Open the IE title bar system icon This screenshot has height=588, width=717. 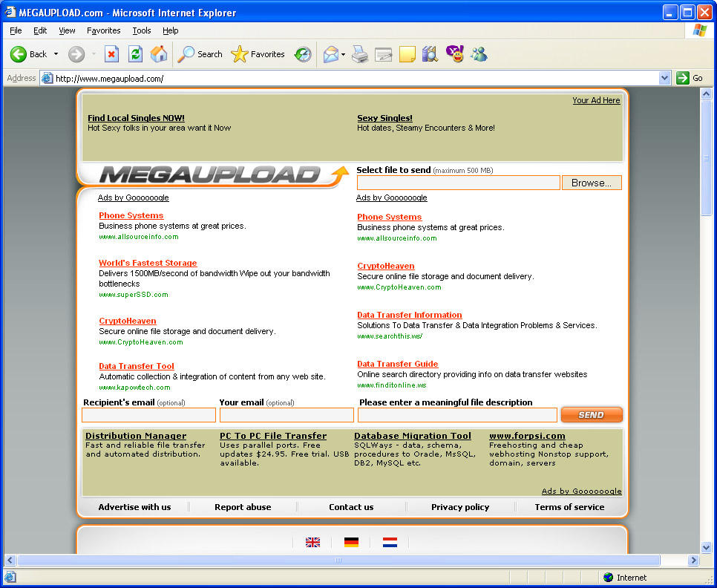[x=10, y=12]
